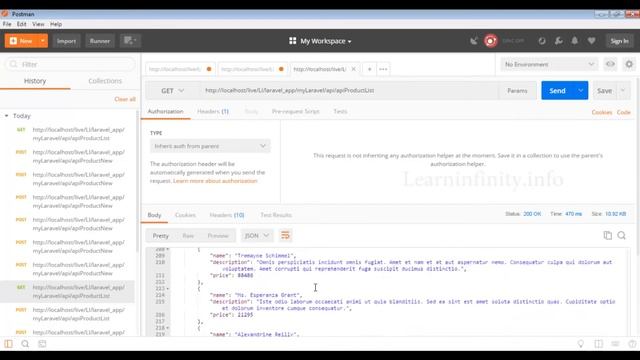640x360 pixels.
Task: Open the notifications bell icon
Action: click(575, 41)
